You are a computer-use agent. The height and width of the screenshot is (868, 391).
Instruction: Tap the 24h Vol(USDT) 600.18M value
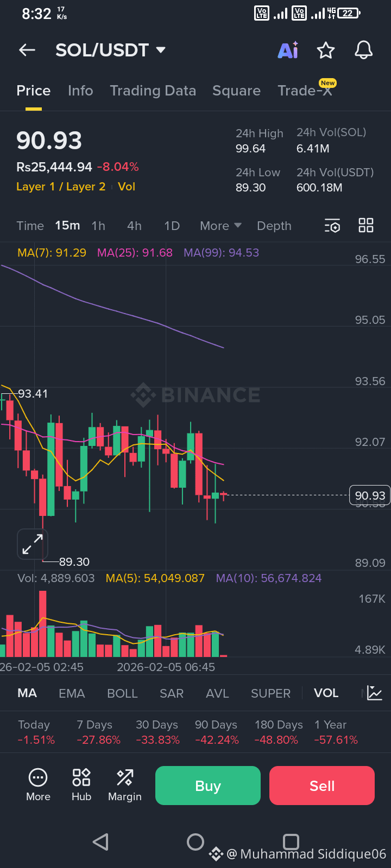(x=319, y=188)
